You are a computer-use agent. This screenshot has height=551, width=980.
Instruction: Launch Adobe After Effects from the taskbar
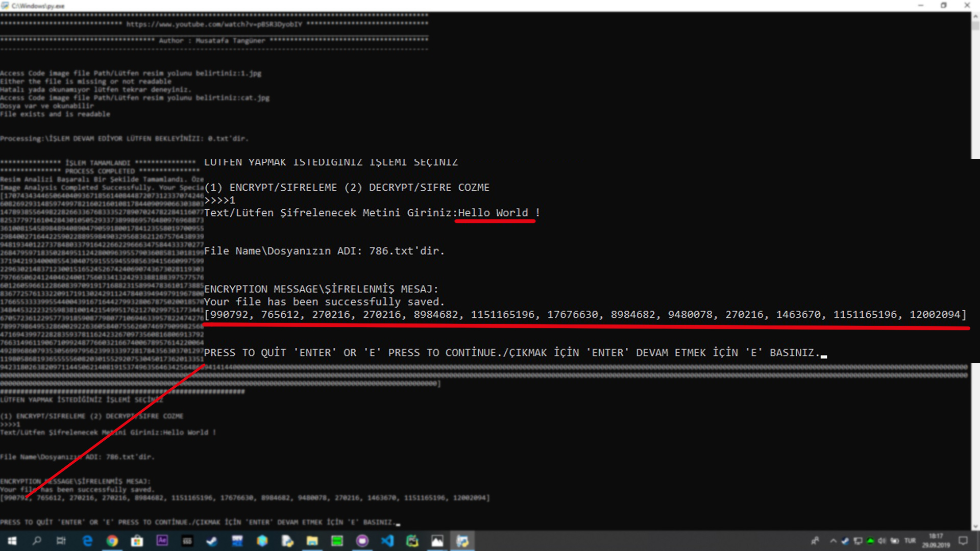tap(162, 541)
